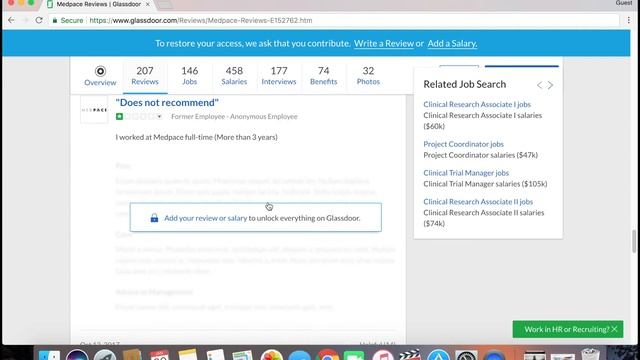Open the 146 Jobs tab

pyautogui.click(x=189, y=76)
